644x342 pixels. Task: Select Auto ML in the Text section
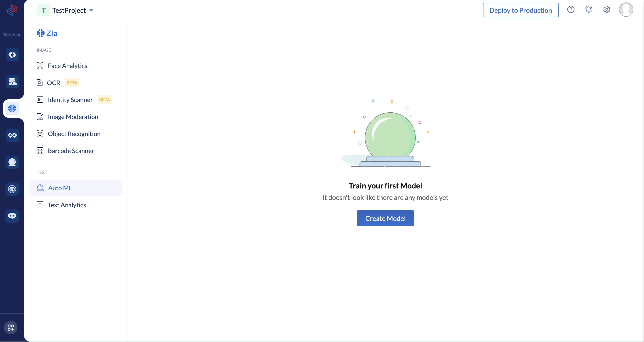tap(76, 188)
